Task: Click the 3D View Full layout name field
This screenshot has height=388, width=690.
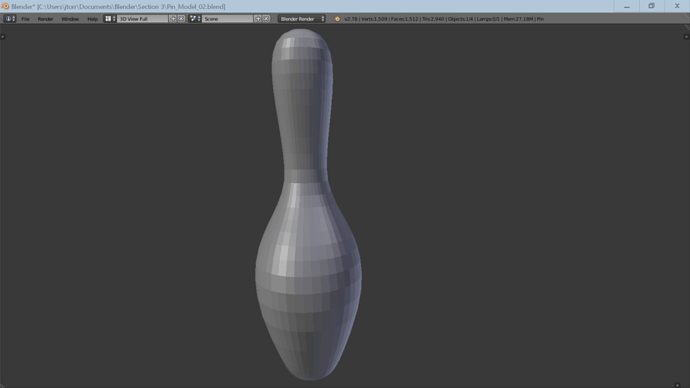Action: 143,18
